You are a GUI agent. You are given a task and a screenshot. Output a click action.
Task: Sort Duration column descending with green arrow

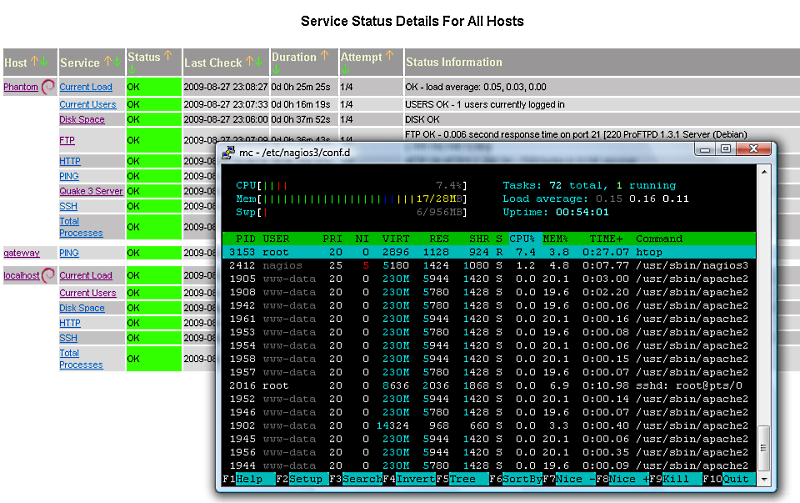(276, 69)
